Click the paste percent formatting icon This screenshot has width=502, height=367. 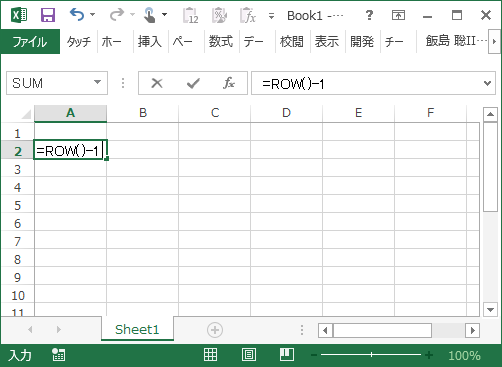pyautogui.click(x=220, y=15)
